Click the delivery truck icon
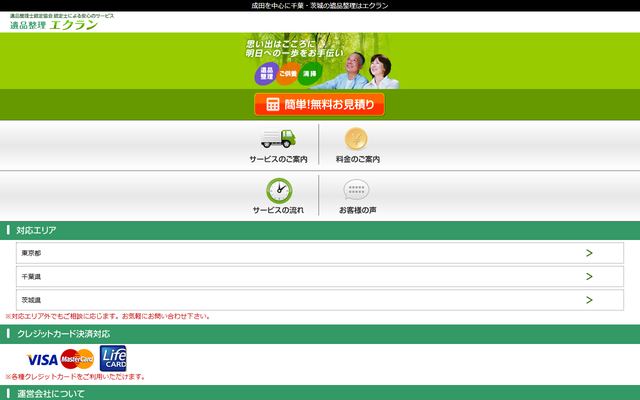Image resolution: width=640 pixels, height=400 pixels. click(278, 139)
